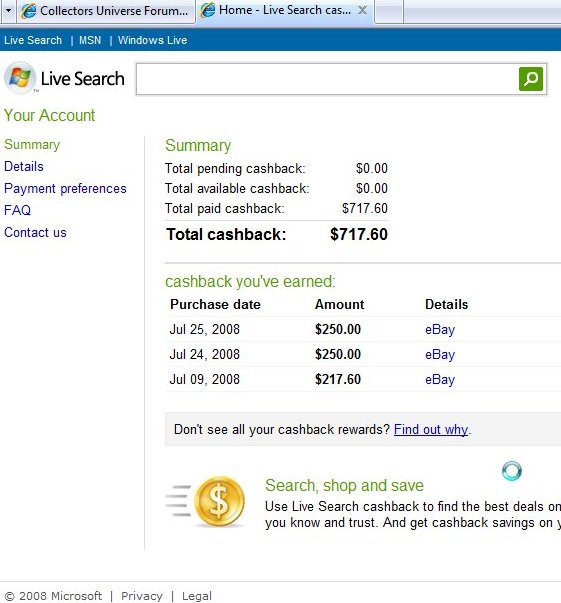The width and height of the screenshot is (561, 603).
Task: Click the Amount column header
Action: (x=340, y=305)
